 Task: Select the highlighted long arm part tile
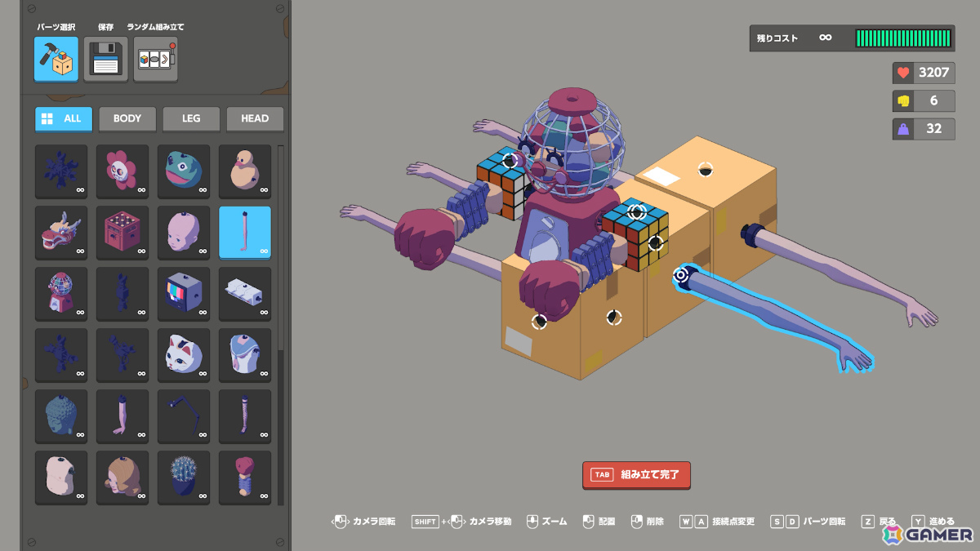coord(245,233)
